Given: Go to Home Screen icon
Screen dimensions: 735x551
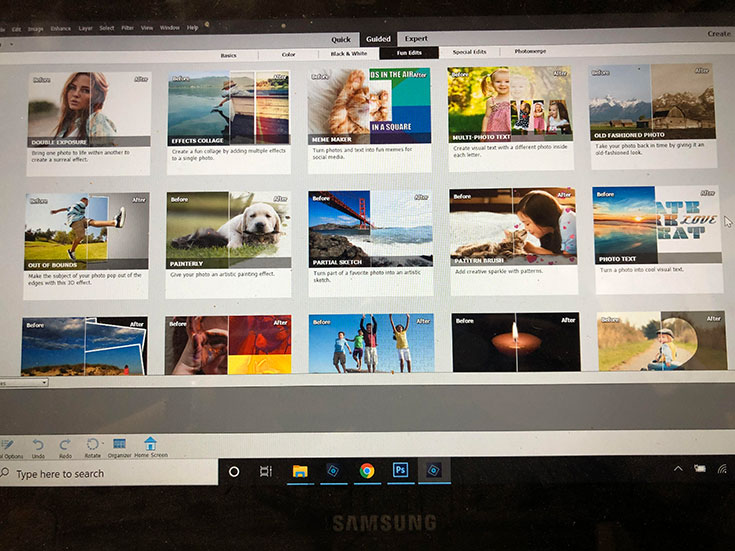Looking at the screenshot, I should [150, 447].
